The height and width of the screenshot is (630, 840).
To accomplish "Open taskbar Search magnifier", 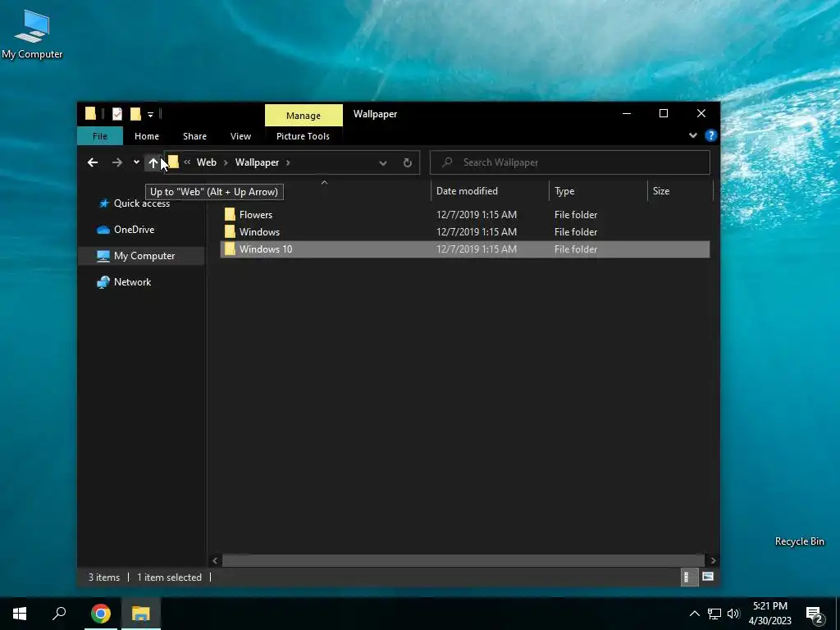I will pos(59,614).
